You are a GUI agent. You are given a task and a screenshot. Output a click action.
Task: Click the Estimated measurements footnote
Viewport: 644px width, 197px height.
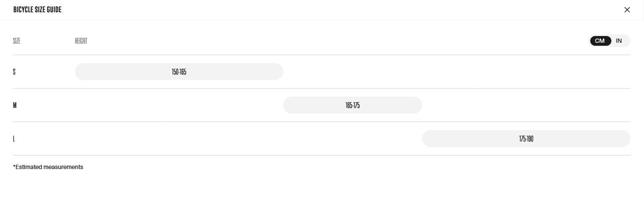click(48, 167)
